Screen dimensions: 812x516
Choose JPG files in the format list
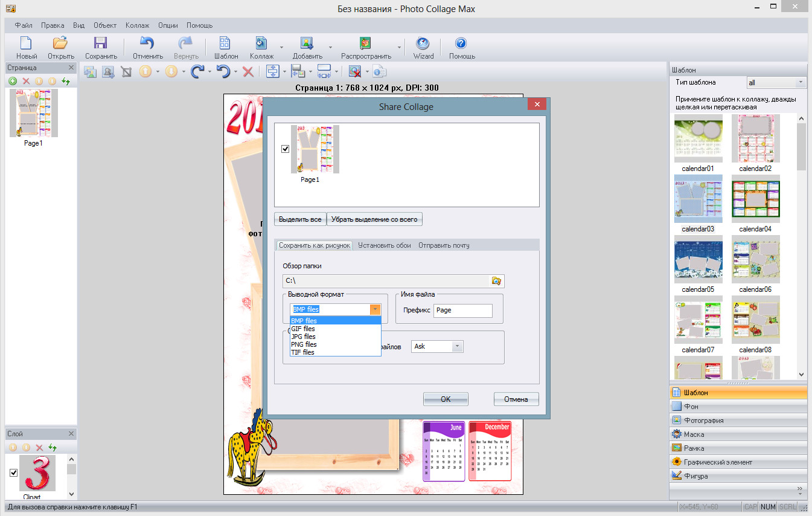pos(303,337)
